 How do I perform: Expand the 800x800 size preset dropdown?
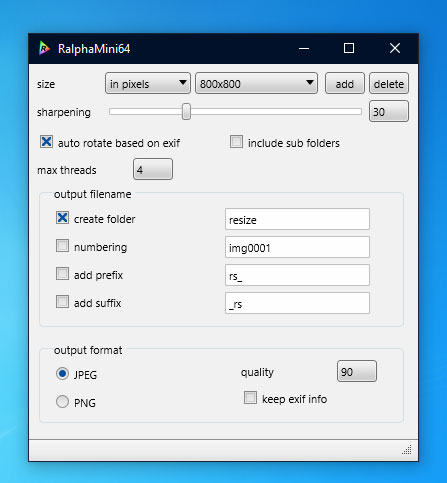(x=256, y=83)
